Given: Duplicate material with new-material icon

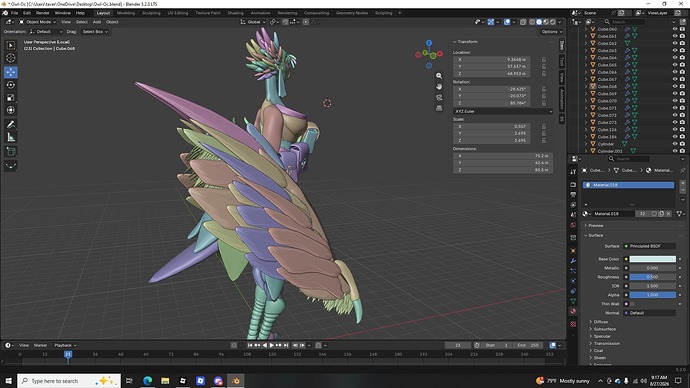Looking at the screenshot, I should 661,214.
